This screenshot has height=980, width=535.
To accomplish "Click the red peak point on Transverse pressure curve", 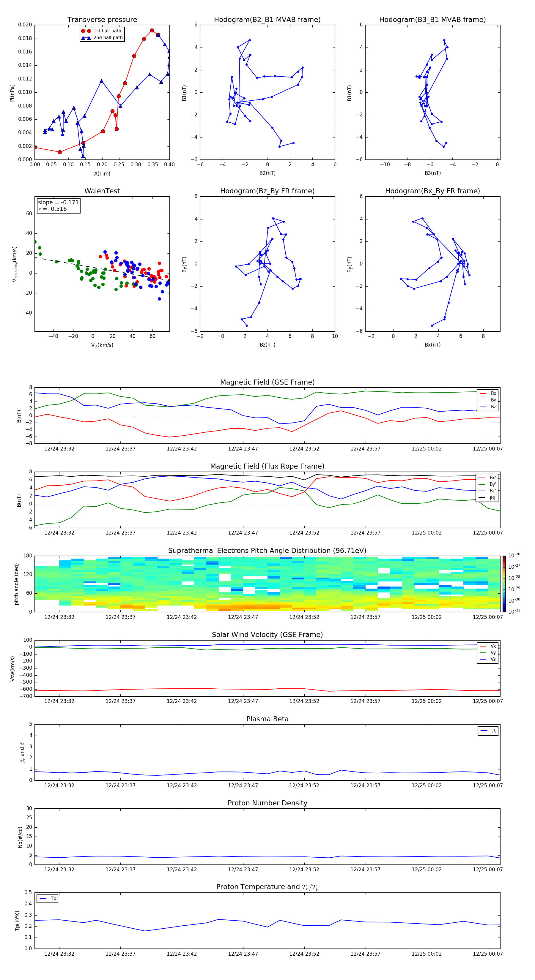I will point(152,30).
